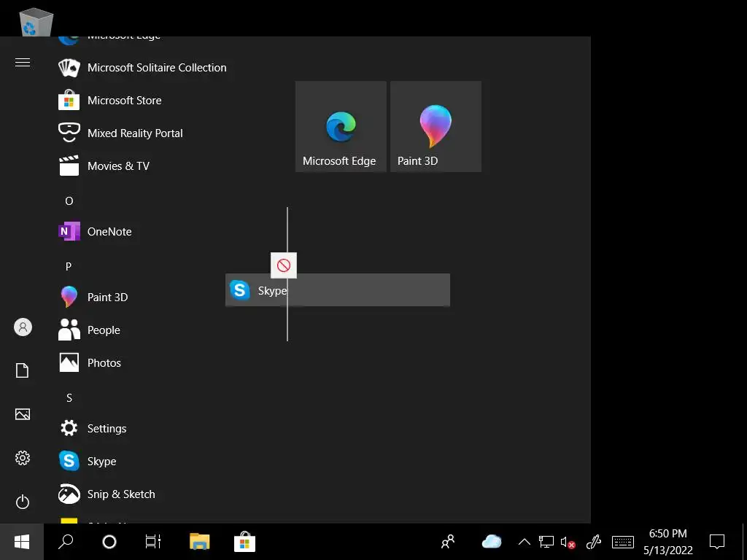This screenshot has height=560, width=747.
Task: Open Task View on taskbar
Action: pyautogui.click(x=153, y=542)
